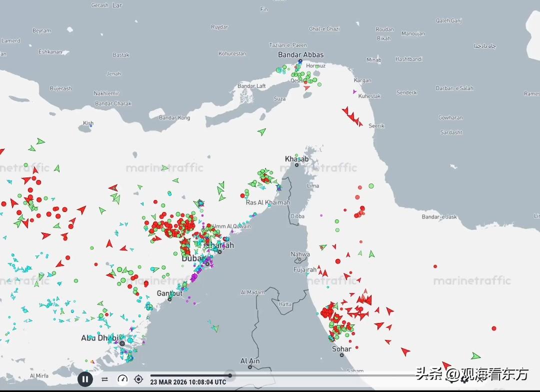Click the Gantout port marker
The width and height of the screenshot is (540, 392).
coord(169,299)
